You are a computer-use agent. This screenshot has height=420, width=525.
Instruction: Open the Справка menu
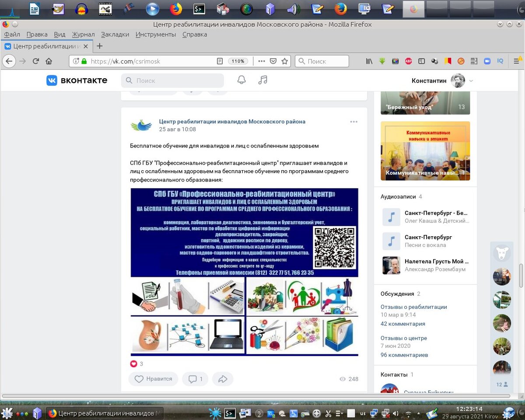tap(195, 35)
